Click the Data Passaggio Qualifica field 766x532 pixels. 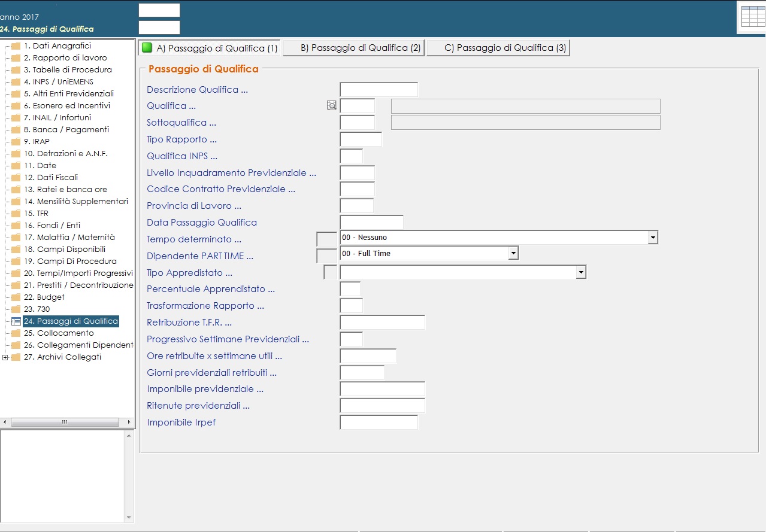(x=371, y=223)
